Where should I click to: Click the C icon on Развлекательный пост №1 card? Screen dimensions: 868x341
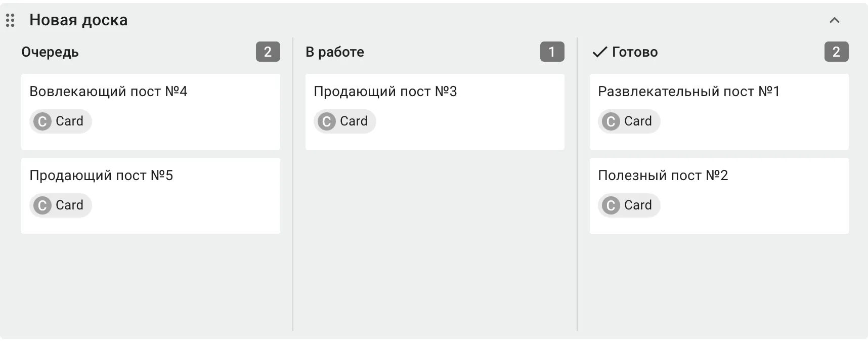point(611,121)
